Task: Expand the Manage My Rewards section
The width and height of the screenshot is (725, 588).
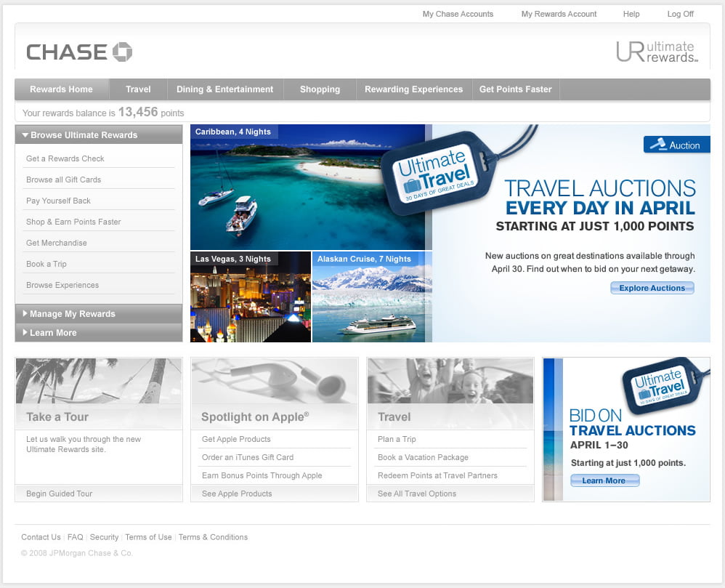Action: coord(99,314)
